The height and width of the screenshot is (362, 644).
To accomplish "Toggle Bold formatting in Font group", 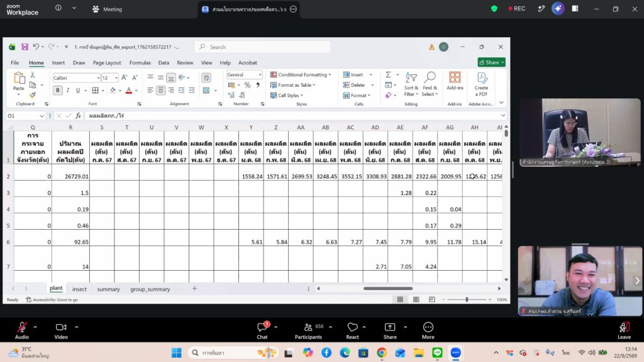I will click(x=57, y=90).
